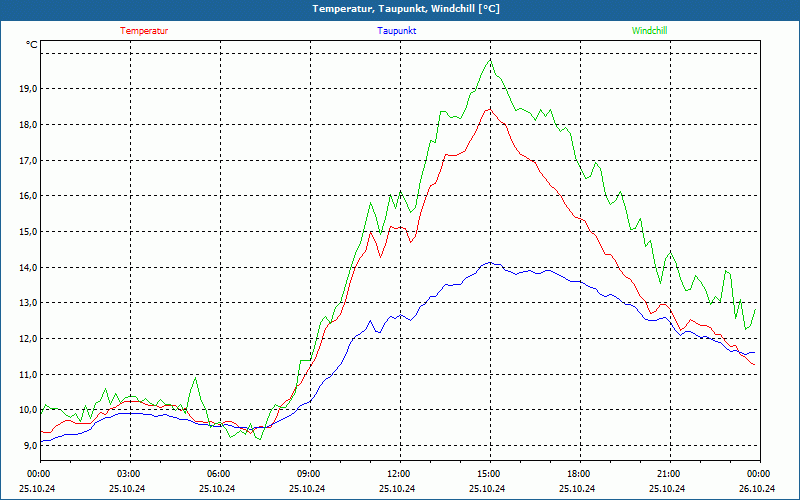This screenshot has height=500, width=800.
Task: Click the "12:00" time label on the x-axis
Action: [397, 474]
